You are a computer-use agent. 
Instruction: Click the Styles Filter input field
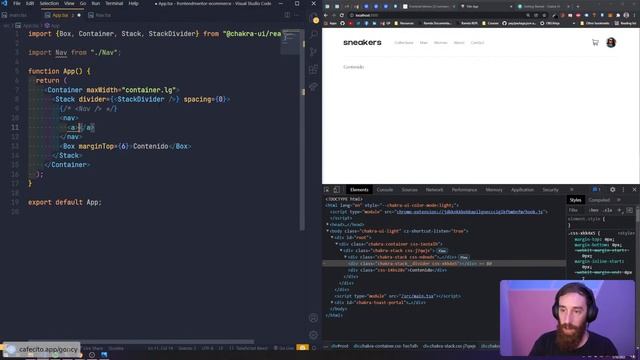[x=577, y=210]
